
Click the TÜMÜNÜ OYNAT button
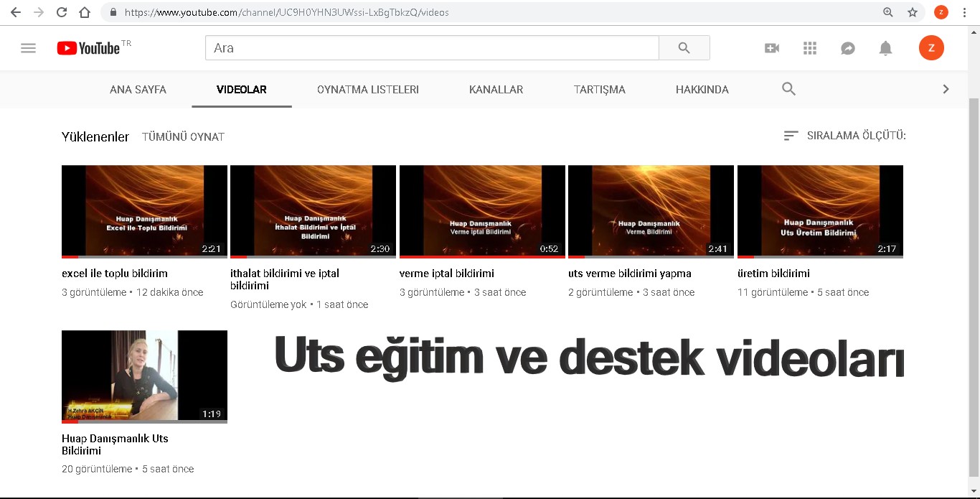183,136
